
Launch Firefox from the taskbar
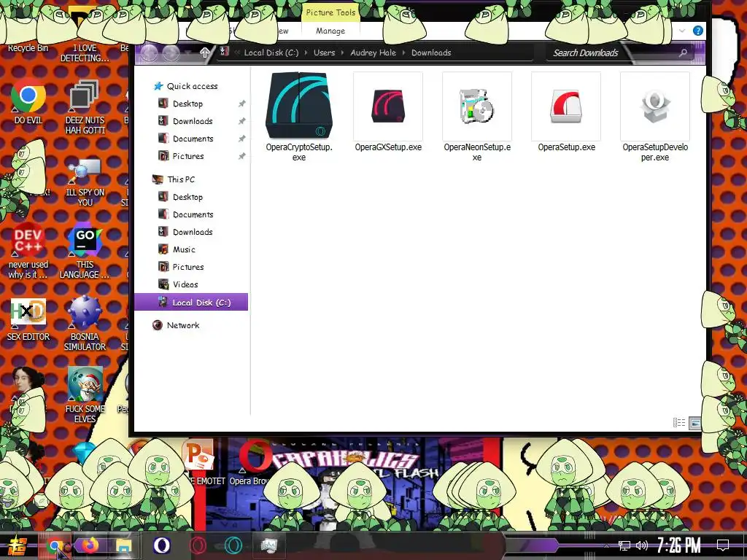[x=89, y=545]
